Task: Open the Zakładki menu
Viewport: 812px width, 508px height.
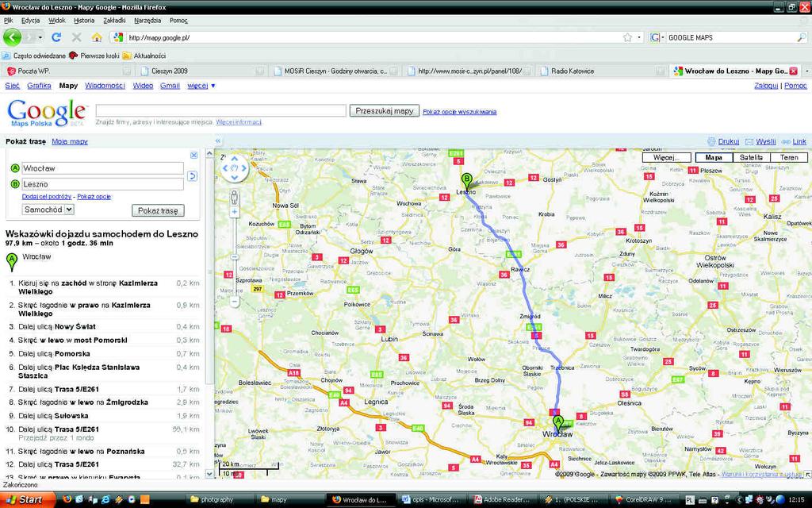Action: coord(114,21)
